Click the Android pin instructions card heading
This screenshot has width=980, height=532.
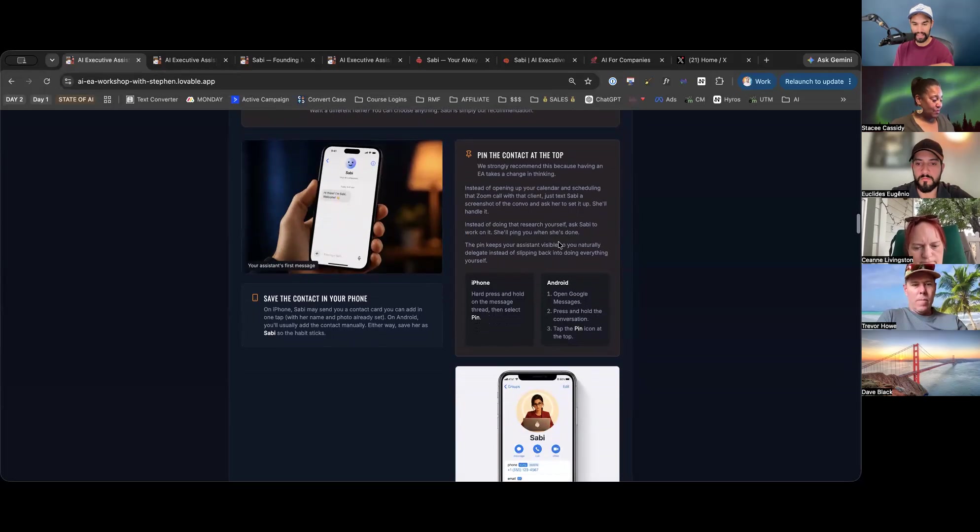558,283
